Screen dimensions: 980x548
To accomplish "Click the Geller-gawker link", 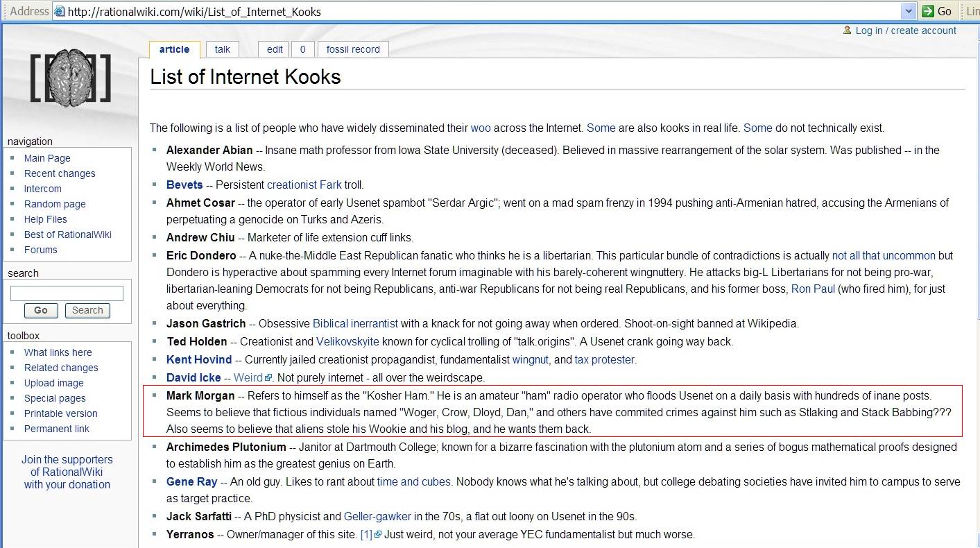I will tap(377, 516).
